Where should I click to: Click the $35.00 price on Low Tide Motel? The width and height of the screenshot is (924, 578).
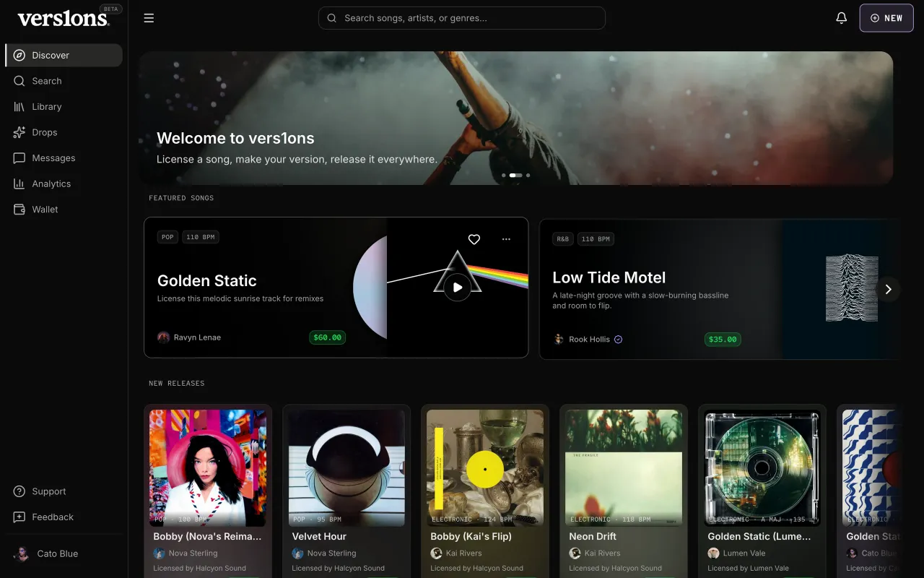click(x=723, y=340)
